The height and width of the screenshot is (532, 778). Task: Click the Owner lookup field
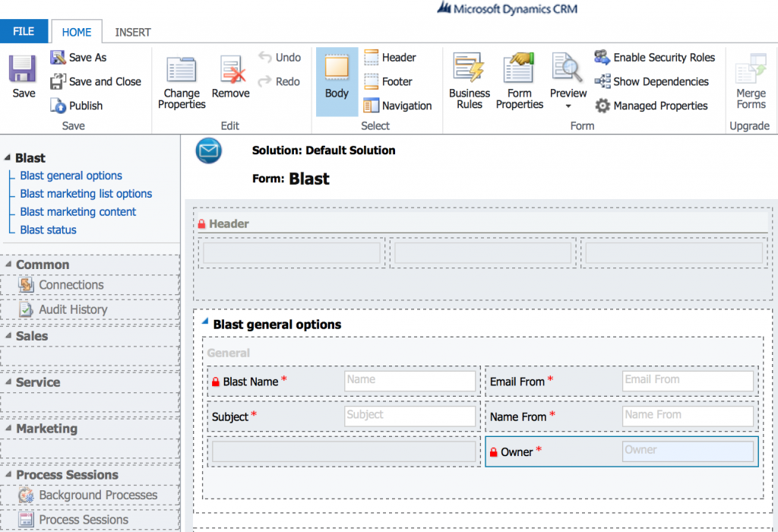(688, 451)
